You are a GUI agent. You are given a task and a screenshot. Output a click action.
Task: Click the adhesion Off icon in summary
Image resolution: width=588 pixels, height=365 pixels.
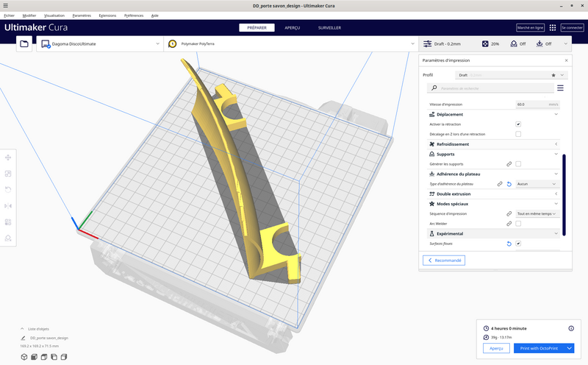click(x=539, y=44)
